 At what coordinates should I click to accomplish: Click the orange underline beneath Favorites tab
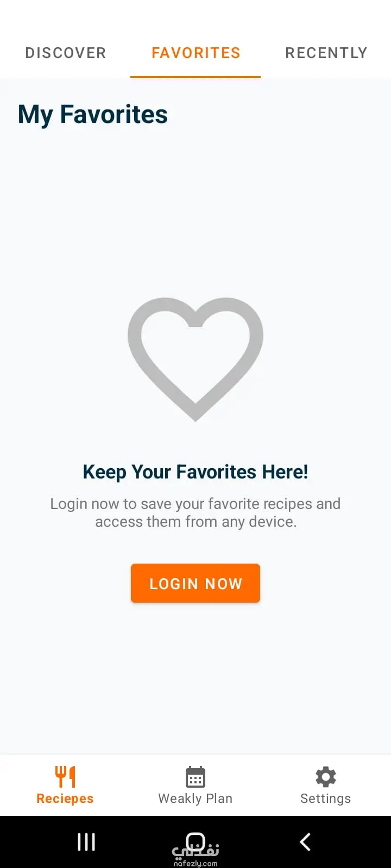tap(195, 77)
